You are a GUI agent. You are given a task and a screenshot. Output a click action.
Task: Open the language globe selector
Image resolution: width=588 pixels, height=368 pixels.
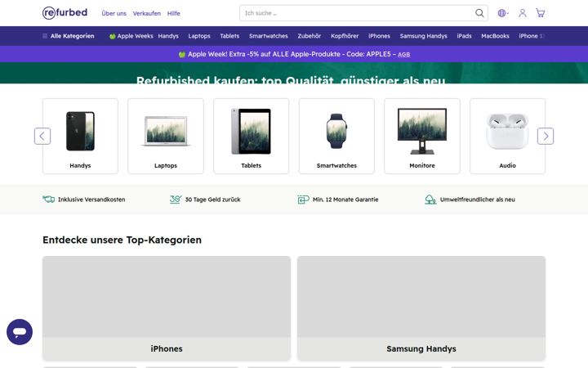[502, 13]
